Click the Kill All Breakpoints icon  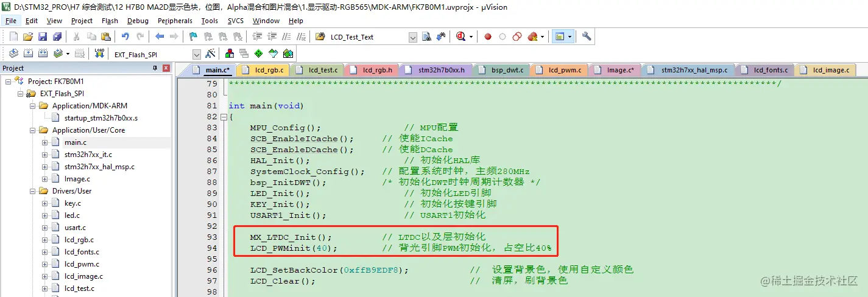pyautogui.click(x=532, y=37)
